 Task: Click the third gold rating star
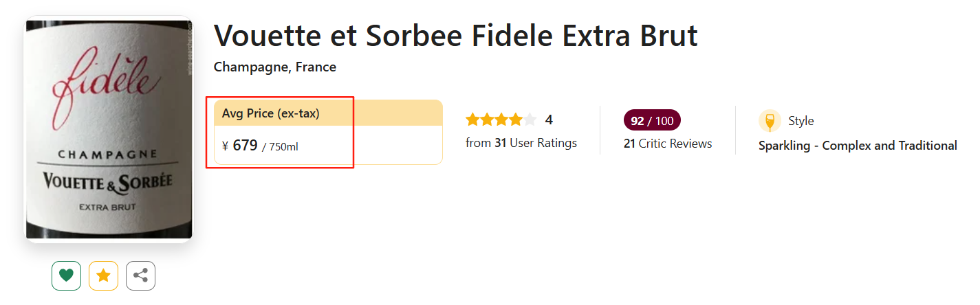tap(501, 120)
